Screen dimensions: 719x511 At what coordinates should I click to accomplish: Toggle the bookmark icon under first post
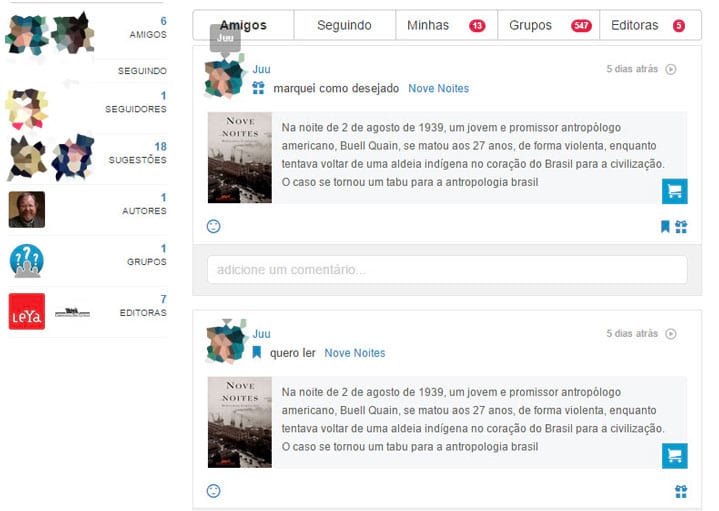pos(665,226)
